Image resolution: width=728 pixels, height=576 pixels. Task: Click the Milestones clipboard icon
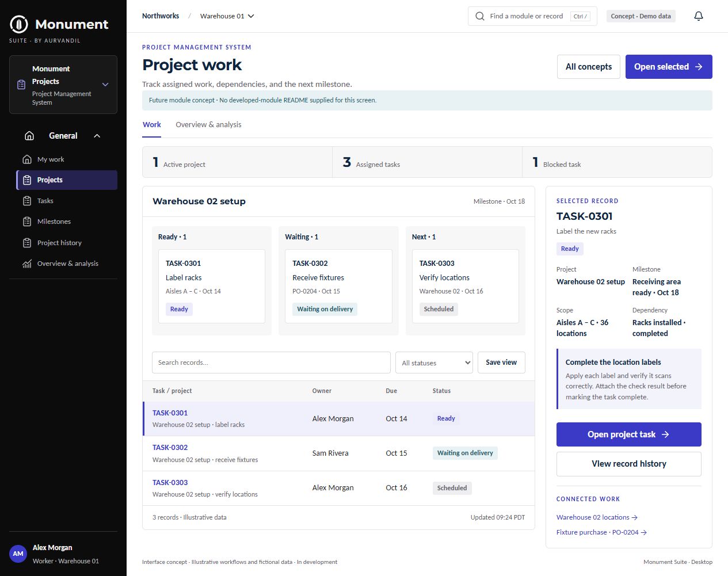pos(27,222)
